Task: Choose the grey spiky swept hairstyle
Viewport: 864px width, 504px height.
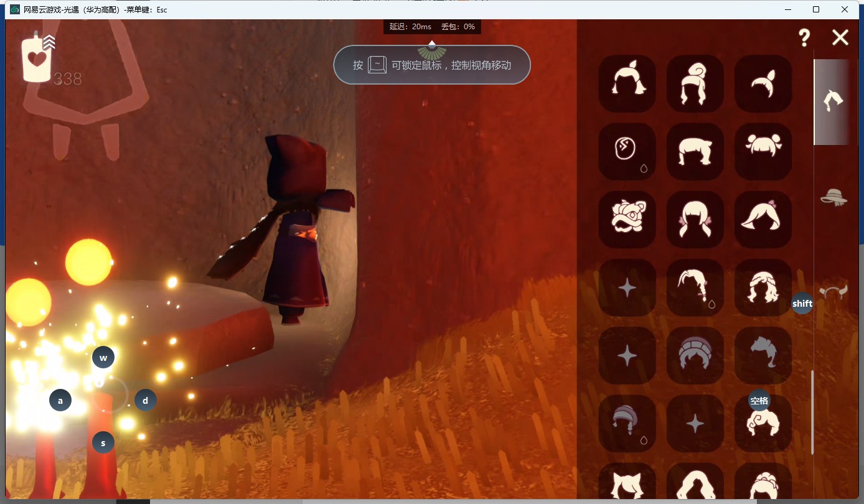Action: (x=763, y=355)
